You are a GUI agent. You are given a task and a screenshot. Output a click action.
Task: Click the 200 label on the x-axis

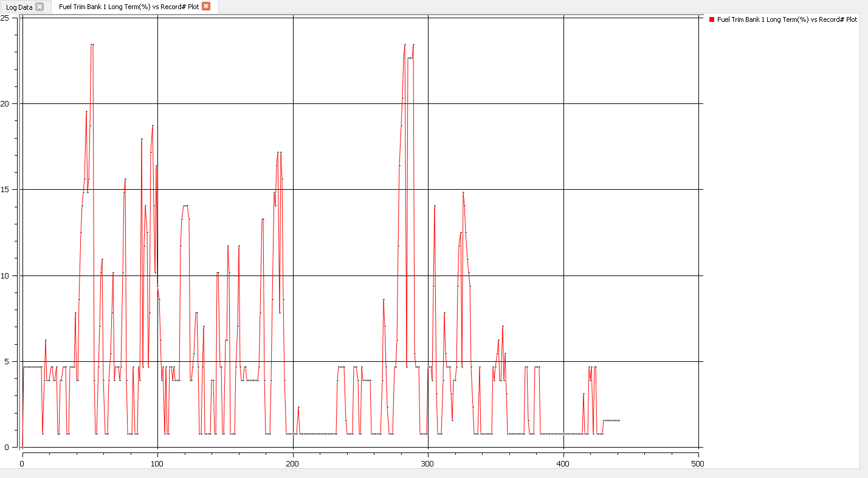(293, 463)
